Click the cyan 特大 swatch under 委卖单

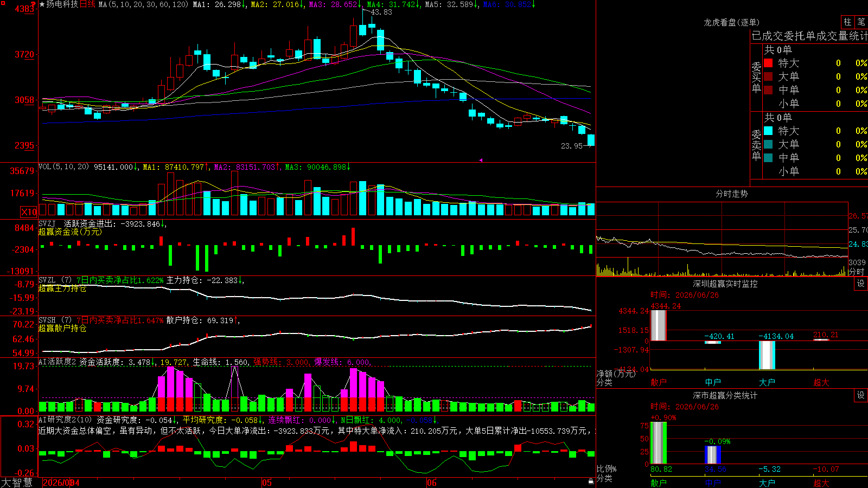[768, 131]
